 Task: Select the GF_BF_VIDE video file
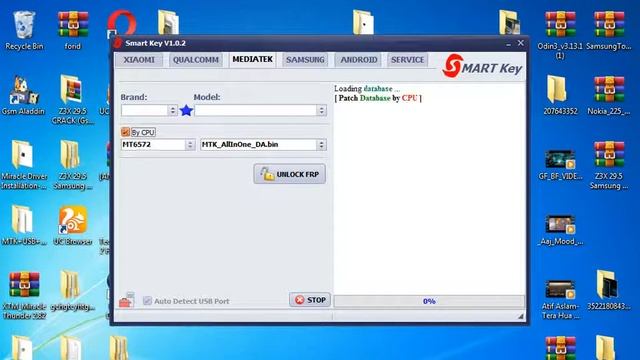560,165
